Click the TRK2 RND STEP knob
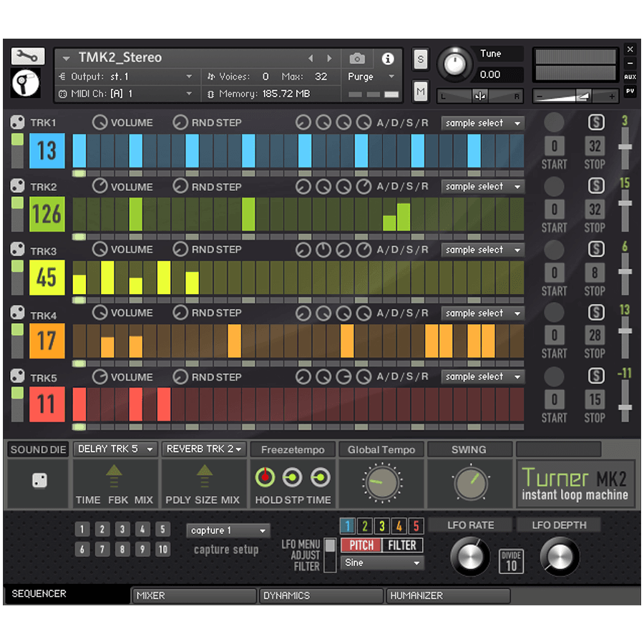Screen dimensions: 644x644 180,186
